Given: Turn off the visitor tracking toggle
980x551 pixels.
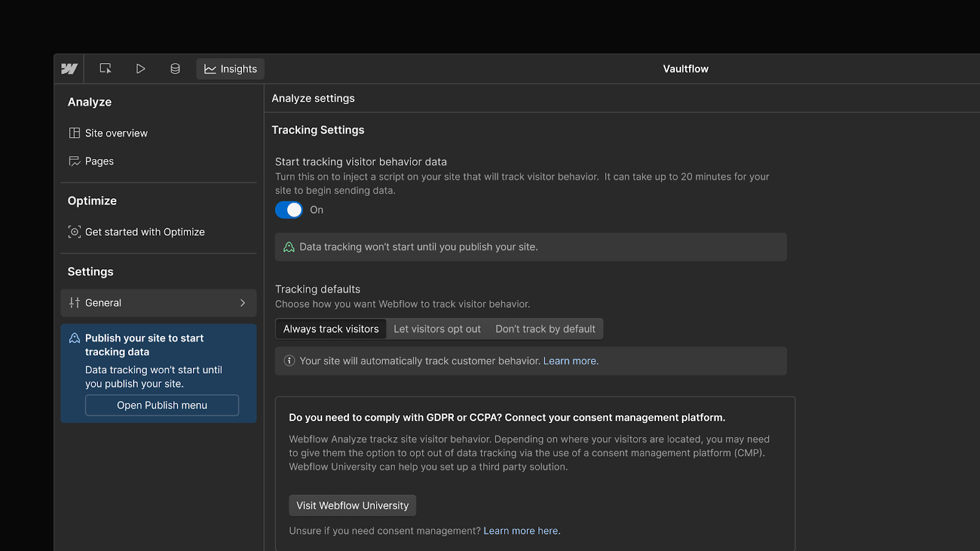Looking at the screenshot, I should [289, 210].
